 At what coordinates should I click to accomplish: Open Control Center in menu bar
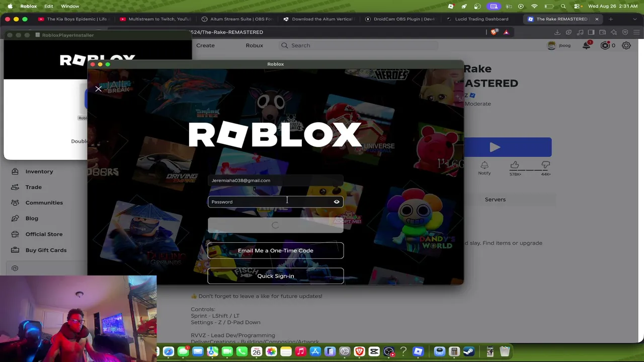(x=576, y=6)
